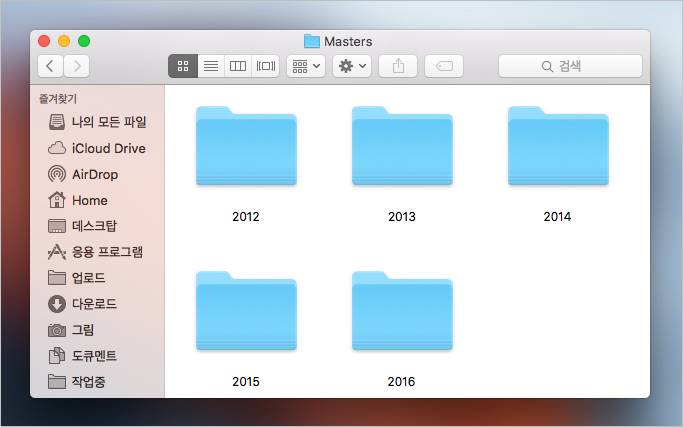683x427 pixels.
Task: Click the Share toolbar button
Action: [x=398, y=66]
